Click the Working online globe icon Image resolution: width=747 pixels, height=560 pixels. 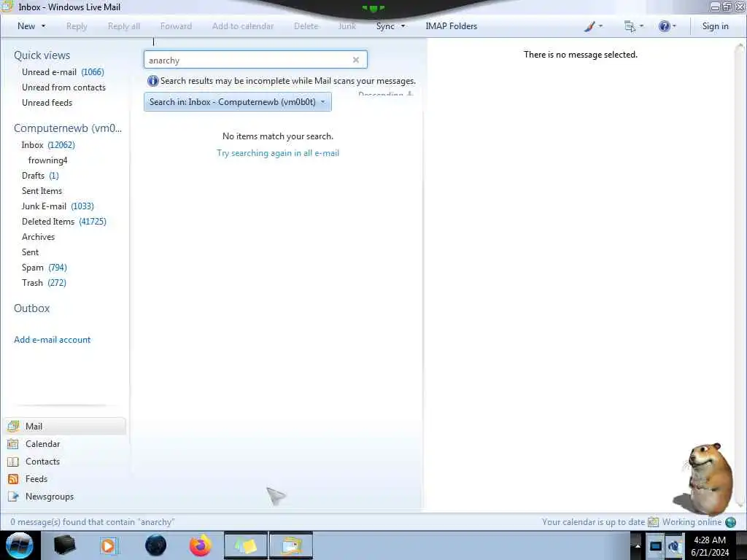[730, 522]
